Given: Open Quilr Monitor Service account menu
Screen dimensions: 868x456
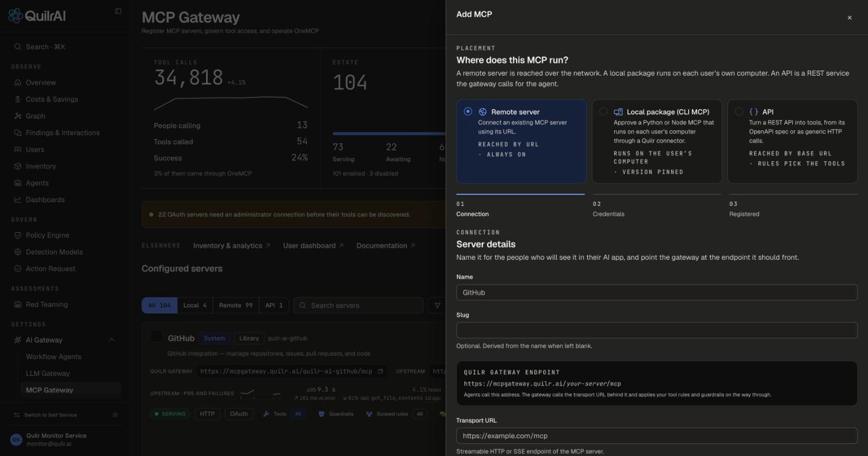Looking at the screenshot, I should [x=64, y=439].
